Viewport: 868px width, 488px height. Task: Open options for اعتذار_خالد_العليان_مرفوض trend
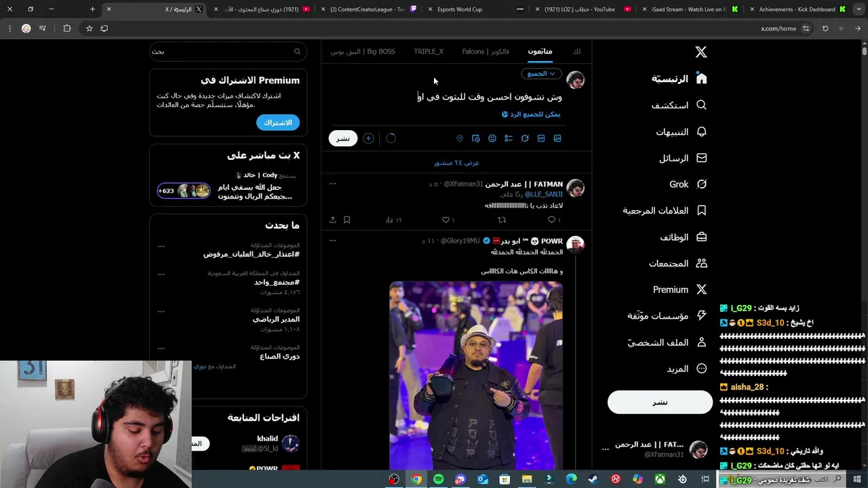point(161,246)
